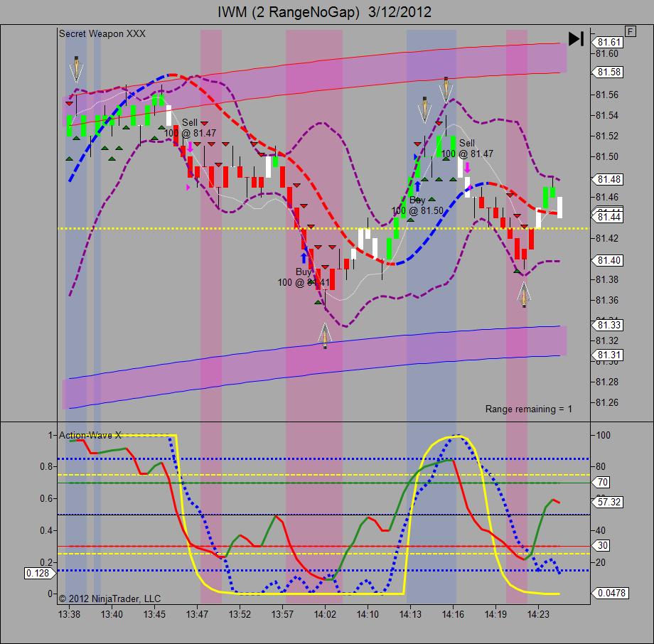Click the yellow dotted horizontal price line
Screen dimensions: 654x644
point(323,229)
